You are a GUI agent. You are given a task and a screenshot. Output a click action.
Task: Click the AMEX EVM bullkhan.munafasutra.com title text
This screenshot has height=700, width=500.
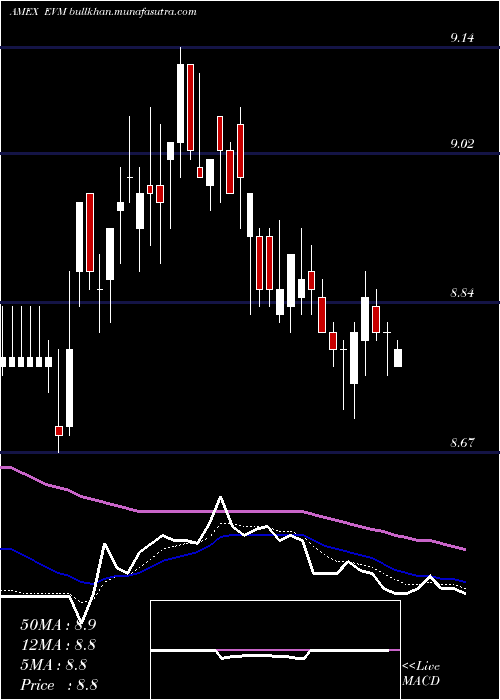(103, 12)
